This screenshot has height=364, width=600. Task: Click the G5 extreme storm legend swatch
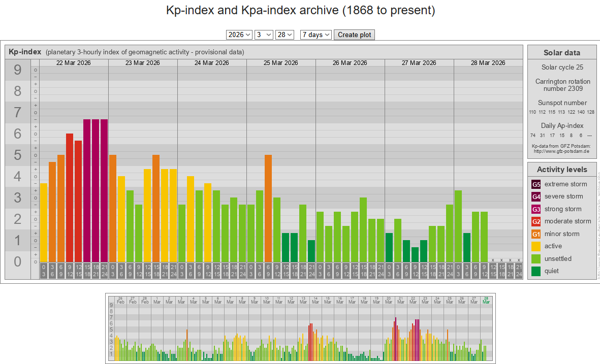click(536, 184)
